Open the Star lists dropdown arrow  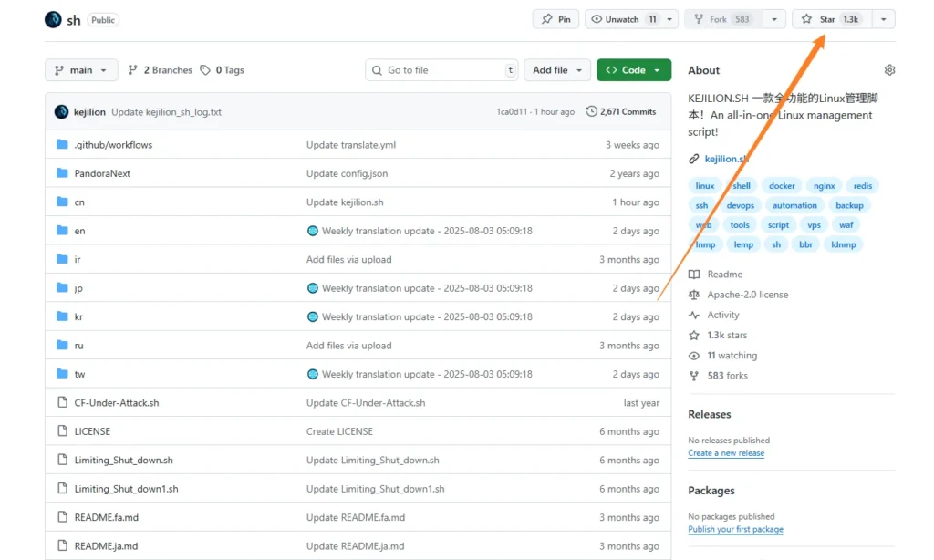pyautogui.click(x=883, y=19)
